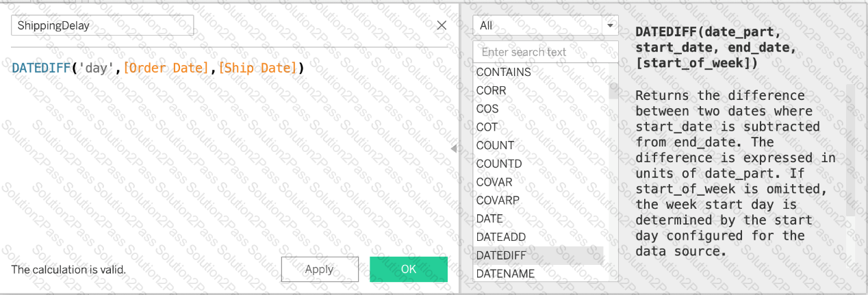Highlight the DATEDIFF function entry

pyautogui.click(x=501, y=255)
